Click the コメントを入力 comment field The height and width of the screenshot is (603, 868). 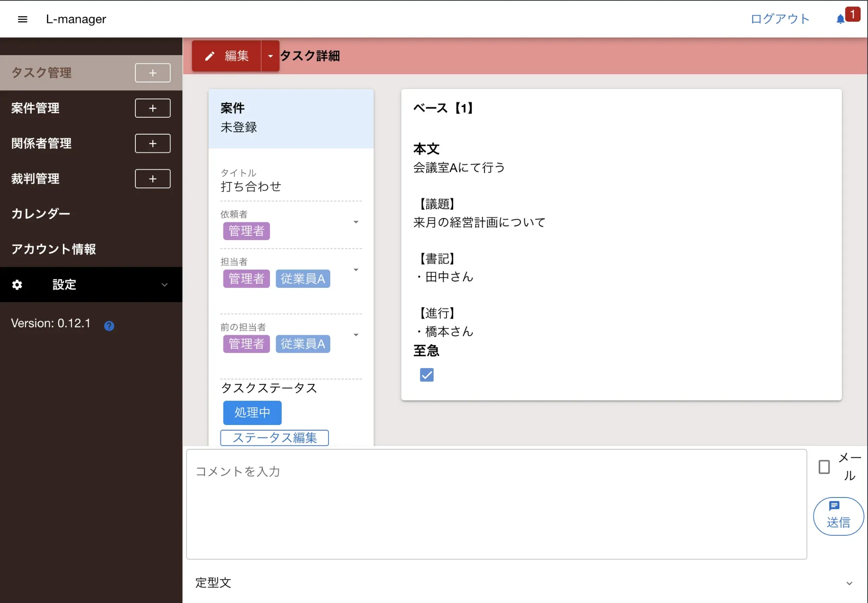496,504
